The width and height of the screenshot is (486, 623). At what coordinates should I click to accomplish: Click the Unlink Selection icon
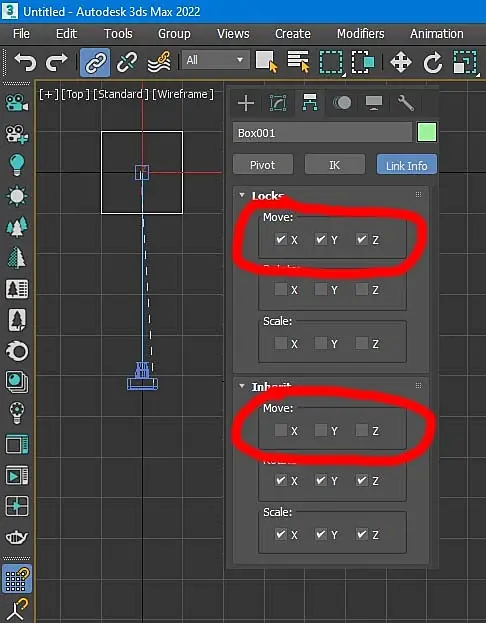click(127, 62)
